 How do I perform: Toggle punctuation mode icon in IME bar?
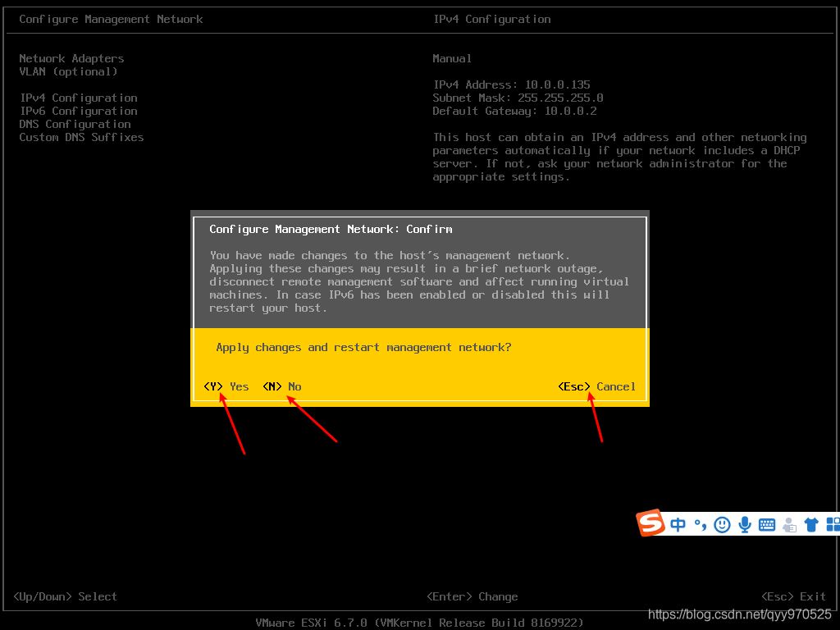(x=701, y=524)
